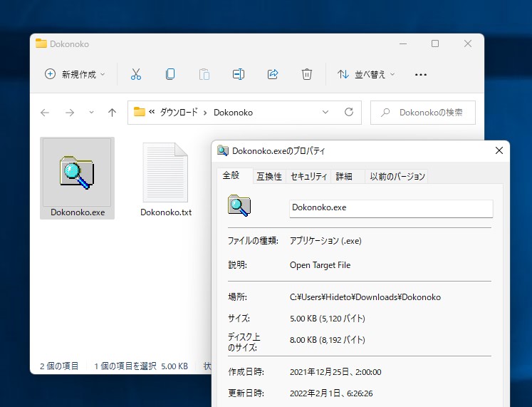Image resolution: width=532 pixels, height=407 pixels.
Task: Click the Cut scissors icon
Action: (x=136, y=74)
